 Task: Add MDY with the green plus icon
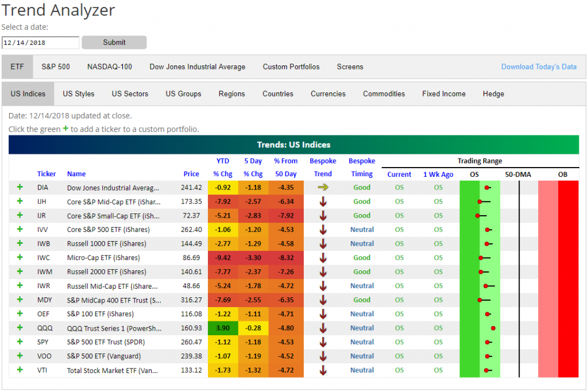point(21,300)
